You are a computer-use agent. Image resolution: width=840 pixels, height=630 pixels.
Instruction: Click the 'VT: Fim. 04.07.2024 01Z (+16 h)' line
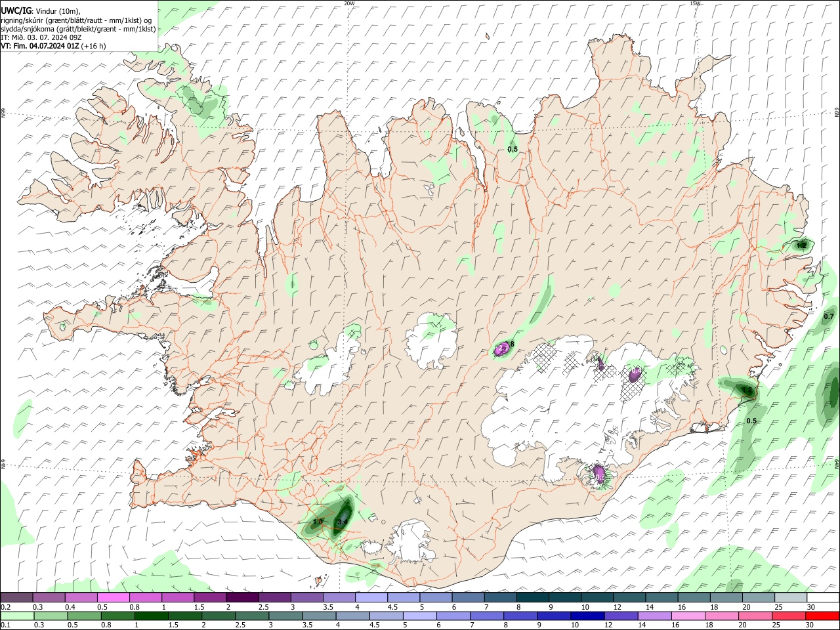[x=53, y=46]
